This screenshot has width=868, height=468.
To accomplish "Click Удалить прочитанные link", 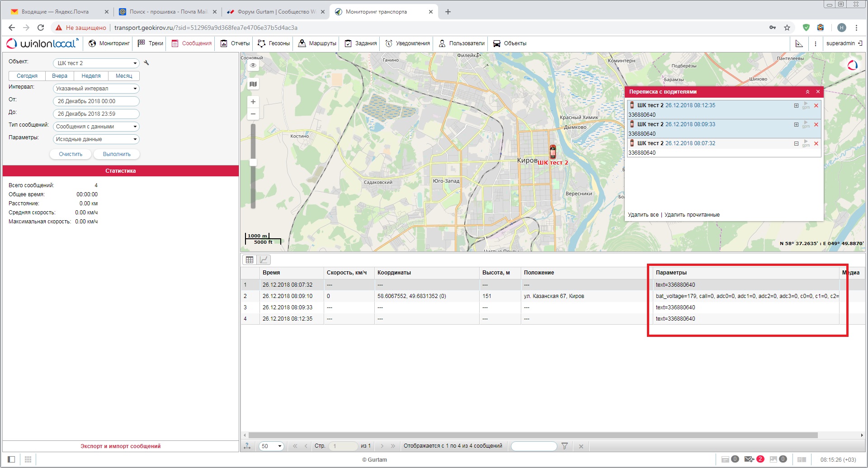I will pyautogui.click(x=692, y=215).
